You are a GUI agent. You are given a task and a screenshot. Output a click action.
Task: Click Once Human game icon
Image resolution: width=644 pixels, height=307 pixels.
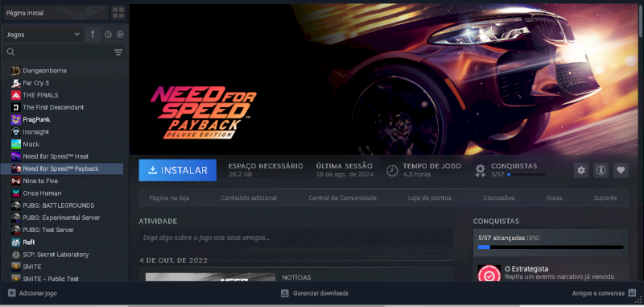[x=16, y=193]
